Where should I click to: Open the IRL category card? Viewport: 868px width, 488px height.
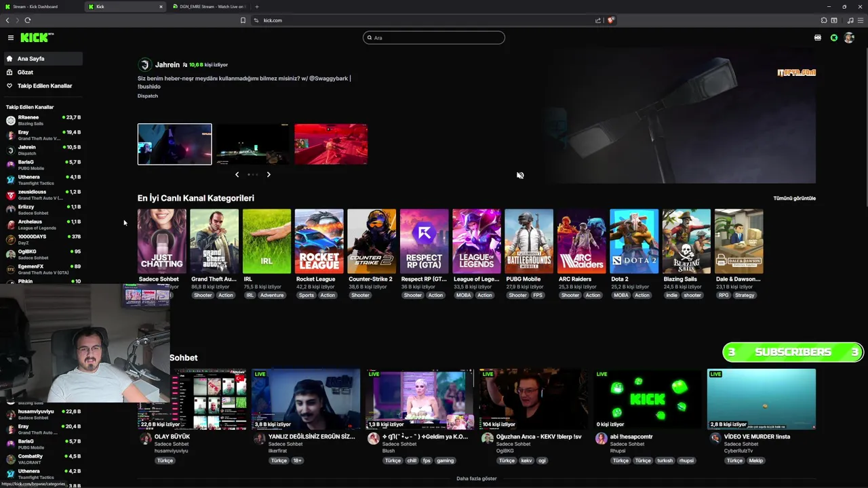pyautogui.click(x=267, y=241)
